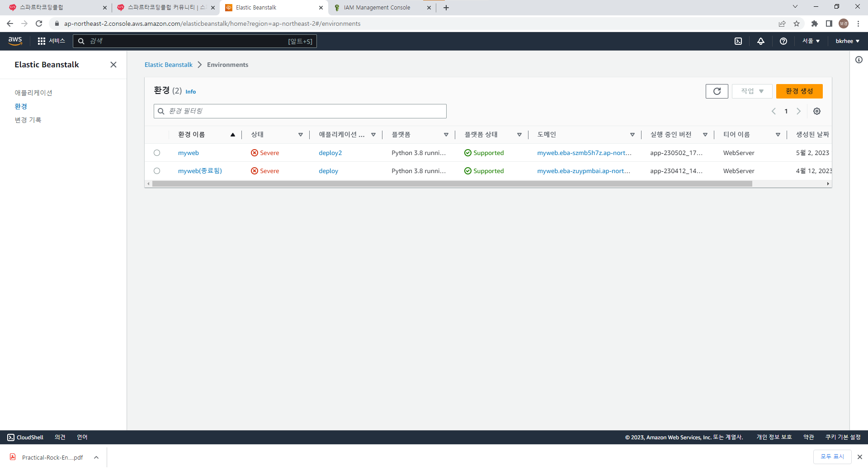
Task: Switch to IAM Management Console tab
Action: point(382,8)
